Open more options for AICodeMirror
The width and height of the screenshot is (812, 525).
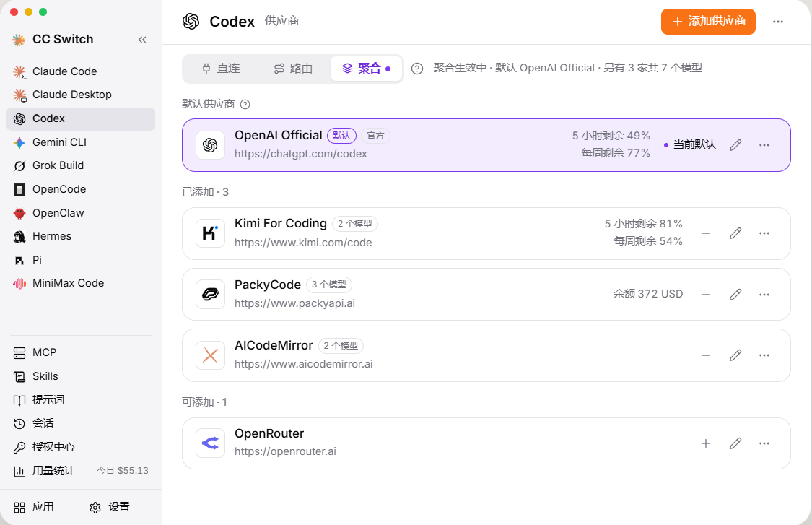click(x=764, y=355)
